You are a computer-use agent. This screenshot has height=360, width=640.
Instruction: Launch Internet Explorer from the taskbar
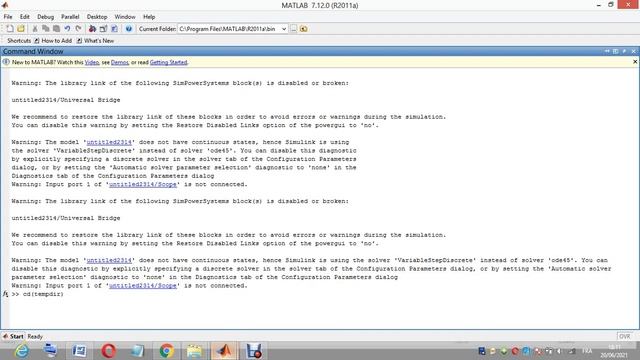21,351
